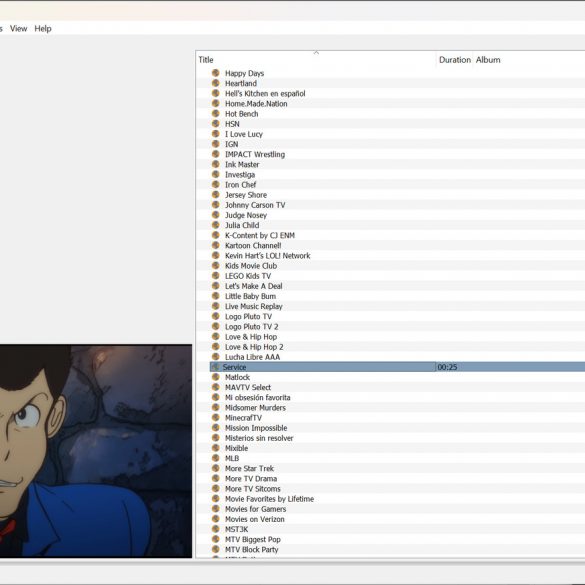Select Mission Impossible in the list

point(256,428)
